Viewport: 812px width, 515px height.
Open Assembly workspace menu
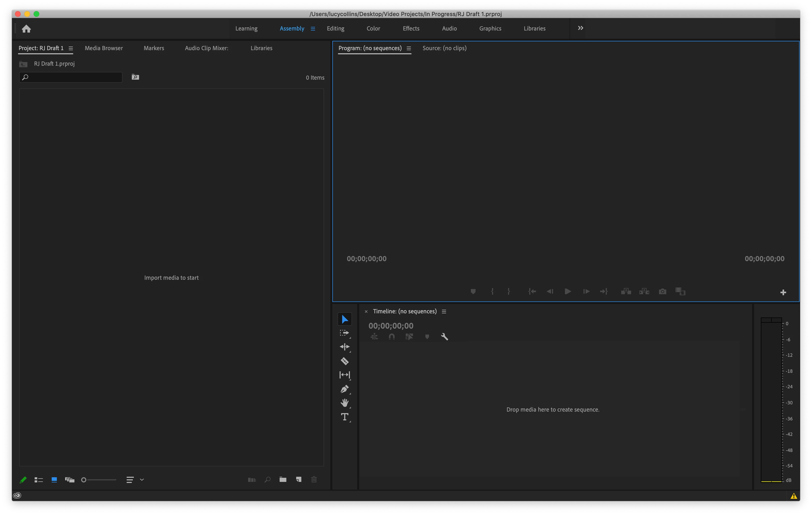coord(313,29)
